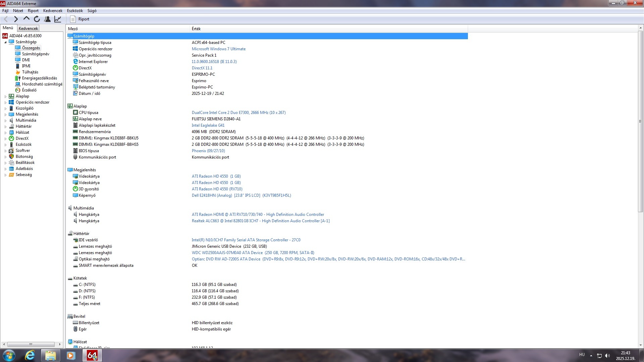Image resolution: width=644 pixels, height=362 pixels.
Task: Expand the Háttértár tree node
Action: click(5, 127)
